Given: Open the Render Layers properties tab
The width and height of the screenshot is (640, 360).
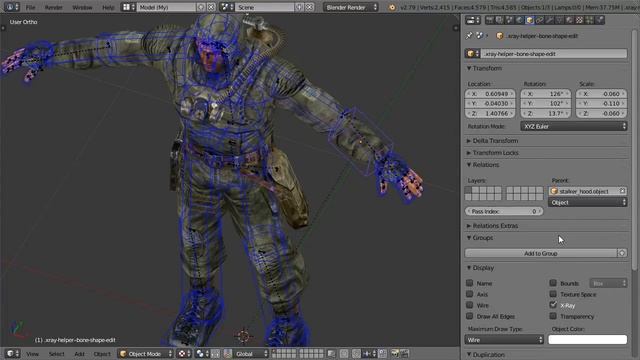Looking at the screenshot, I should pyautogui.click(x=499, y=20).
